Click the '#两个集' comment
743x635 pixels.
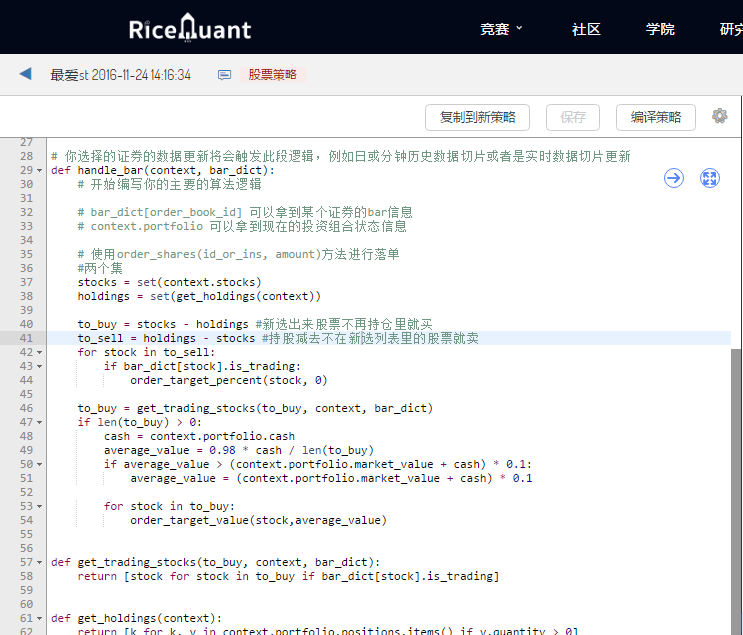[100, 268]
